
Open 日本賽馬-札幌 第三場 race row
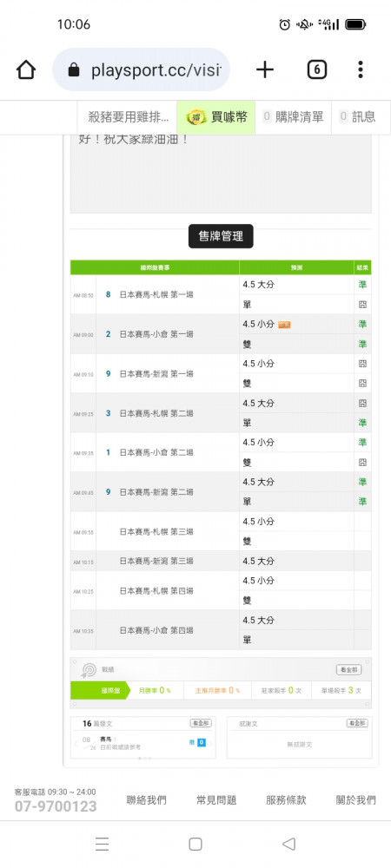[x=156, y=531]
